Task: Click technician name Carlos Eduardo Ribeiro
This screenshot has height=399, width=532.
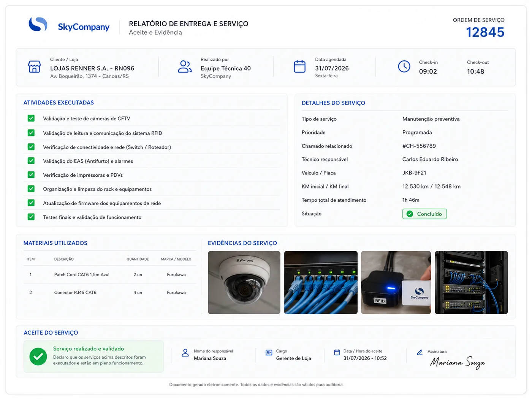Action: pyautogui.click(x=430, y=159)
